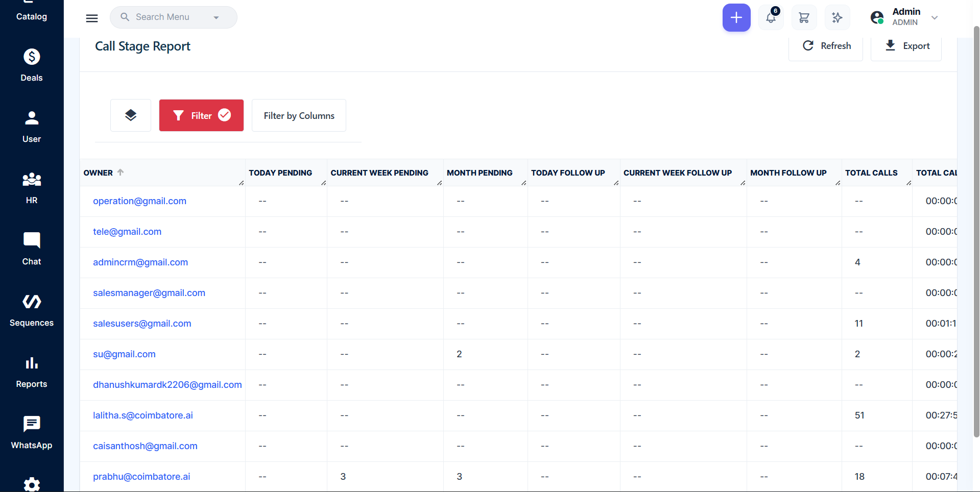Click total calls value 11 for salesusers

pyautogui.click(x=859, y=324)
